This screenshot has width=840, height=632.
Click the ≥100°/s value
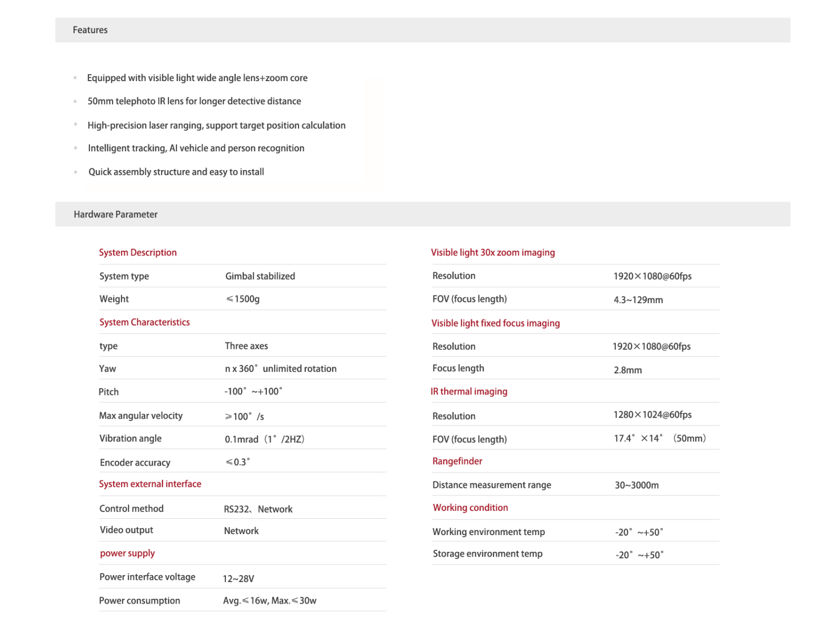coord(245,417)
